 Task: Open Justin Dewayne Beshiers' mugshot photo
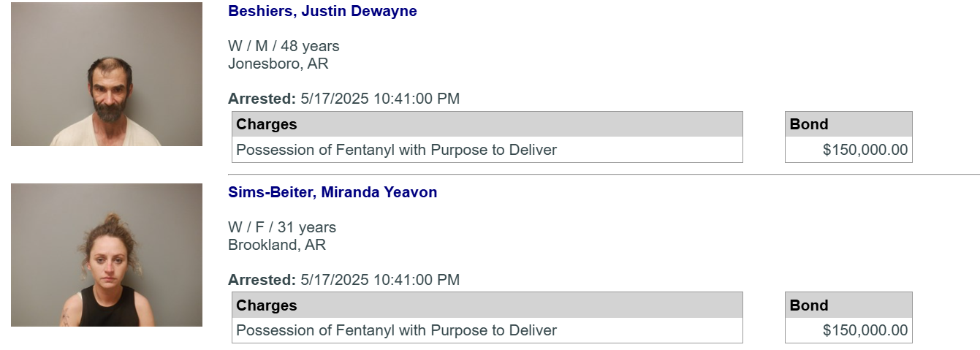(107, 74)
